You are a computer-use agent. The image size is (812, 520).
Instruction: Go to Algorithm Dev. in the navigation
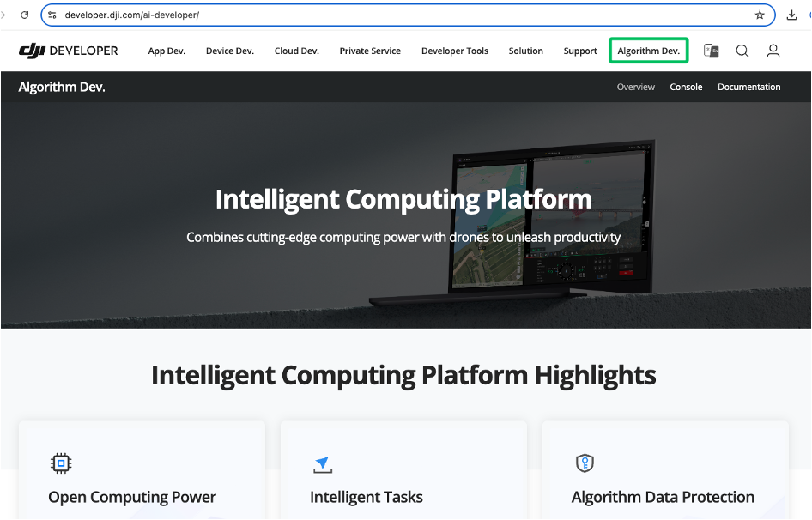point(648,51)
